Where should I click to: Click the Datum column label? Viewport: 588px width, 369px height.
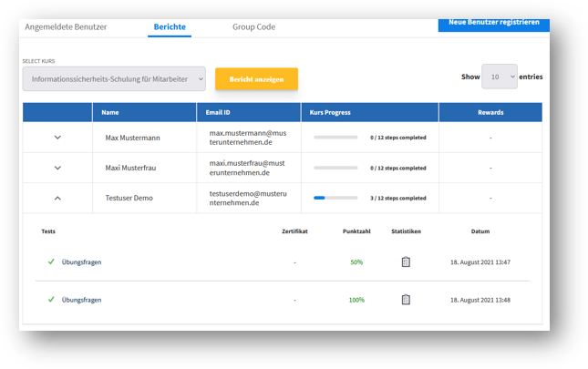pyautogui.click(x=480, y=231)
